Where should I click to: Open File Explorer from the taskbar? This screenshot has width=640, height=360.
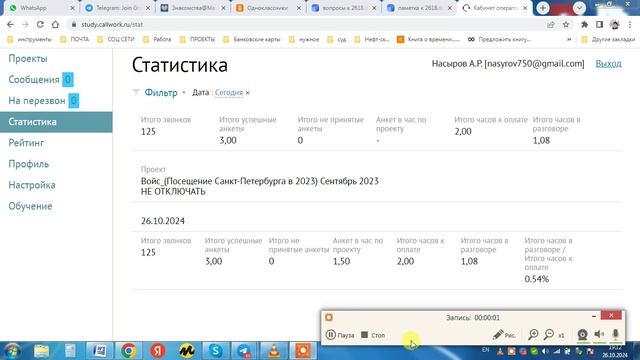point(41,351)
